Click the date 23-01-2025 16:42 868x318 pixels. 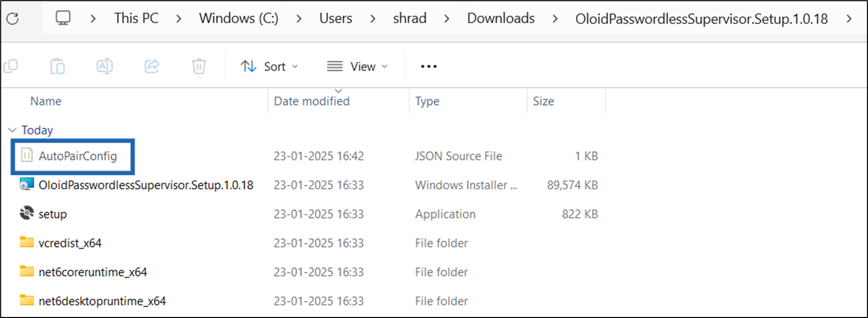[x=319, y=156]
